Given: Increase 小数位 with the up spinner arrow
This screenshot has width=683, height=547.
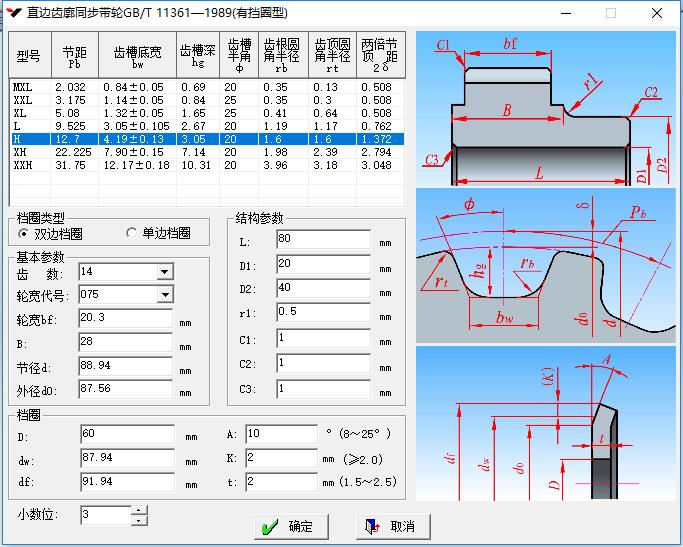Looking at the screenshot, I should (139, 510).
